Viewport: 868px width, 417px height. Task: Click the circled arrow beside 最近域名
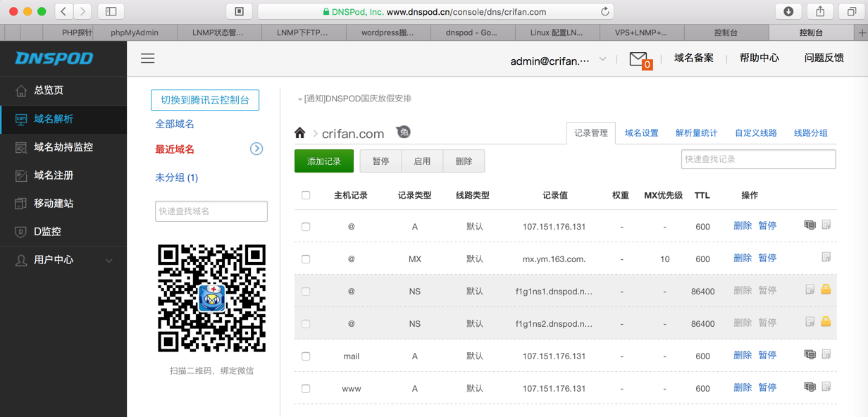pos(256,149)
